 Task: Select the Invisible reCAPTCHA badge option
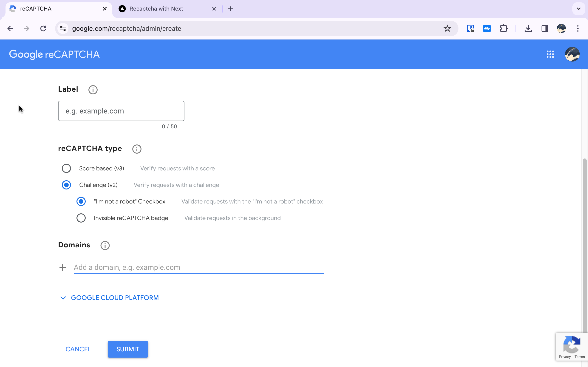click(81, 218)
